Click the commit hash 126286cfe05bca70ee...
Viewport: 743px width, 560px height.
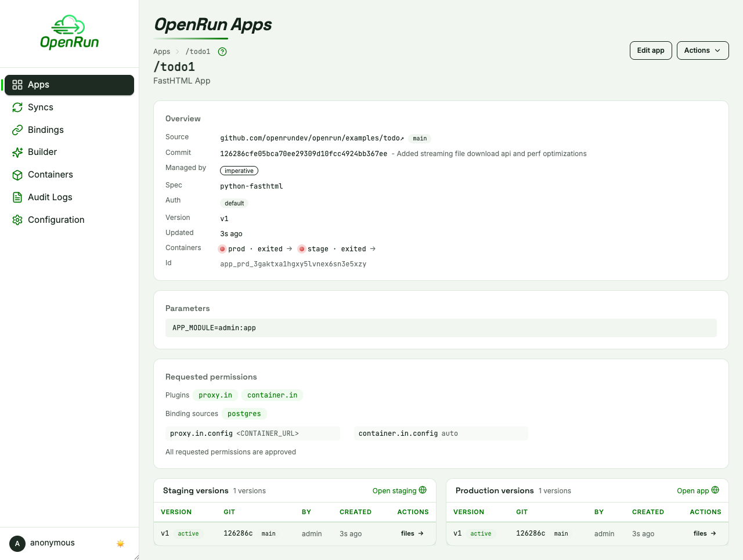point(304,154)
